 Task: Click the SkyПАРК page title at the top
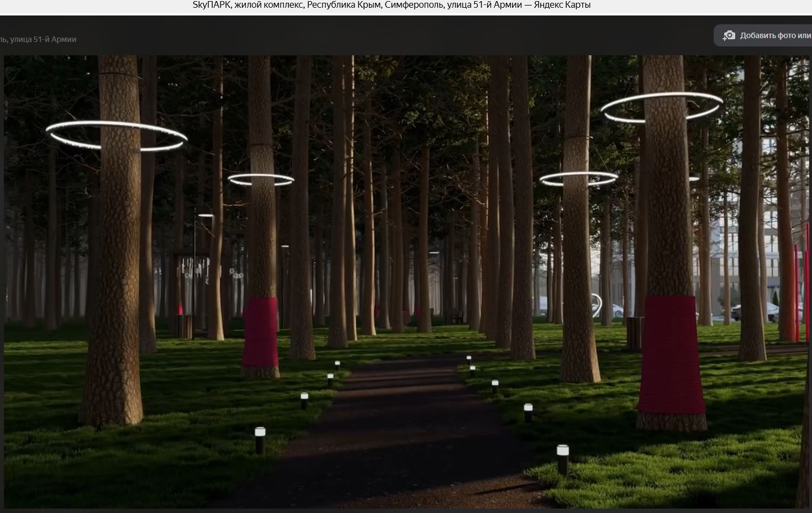pyautogui.click(x=391, y=5)
